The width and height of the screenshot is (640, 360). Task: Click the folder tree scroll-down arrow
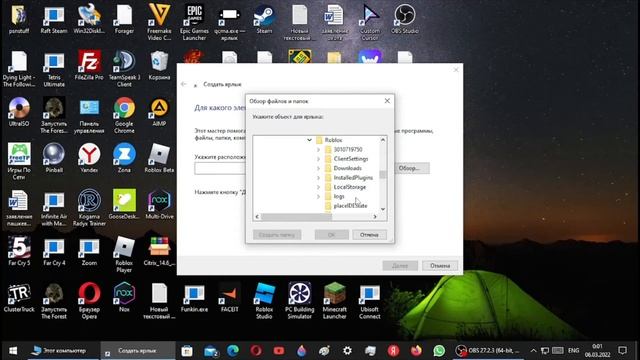(x=383, y=209)
